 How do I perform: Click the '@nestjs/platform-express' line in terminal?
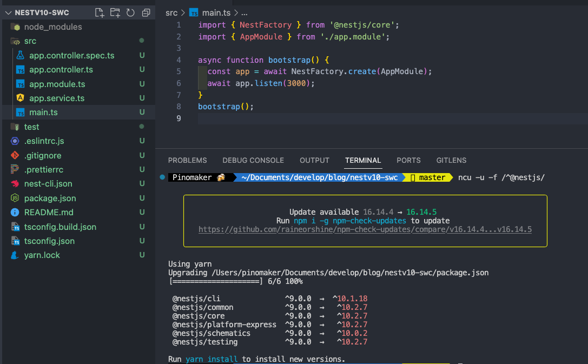click(x=269, y=325)
